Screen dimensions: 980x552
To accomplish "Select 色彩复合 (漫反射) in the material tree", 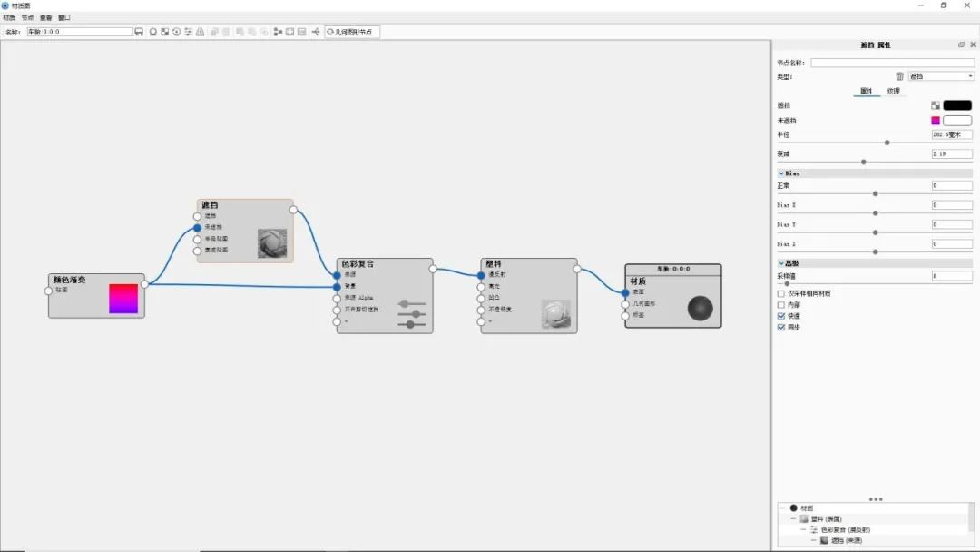I will click(x=845, y=529).
